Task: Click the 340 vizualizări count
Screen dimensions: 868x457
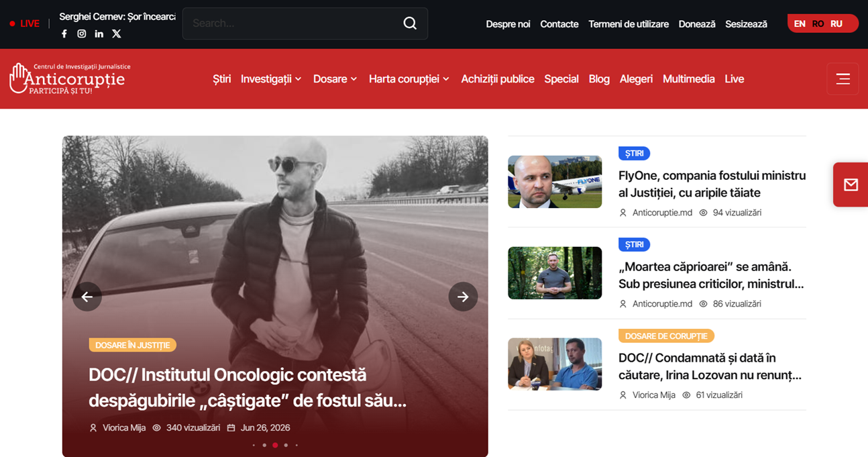Action: point(193,427)
